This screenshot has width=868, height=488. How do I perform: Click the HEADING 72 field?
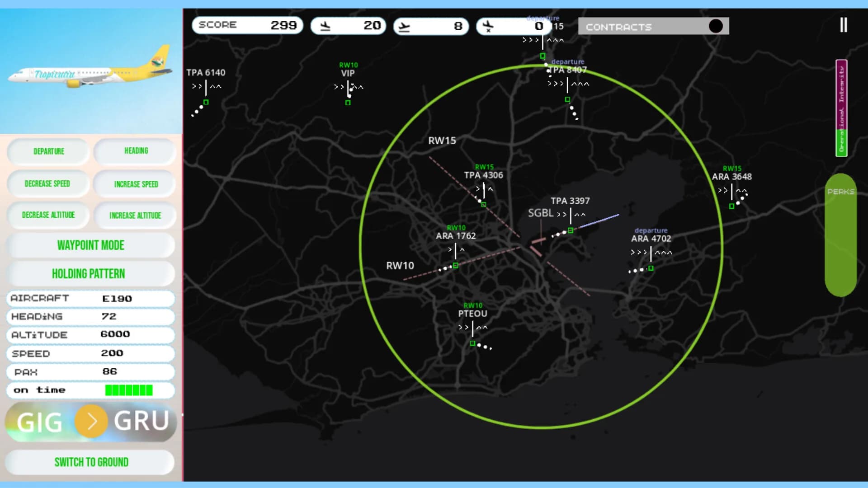point(90,317)
